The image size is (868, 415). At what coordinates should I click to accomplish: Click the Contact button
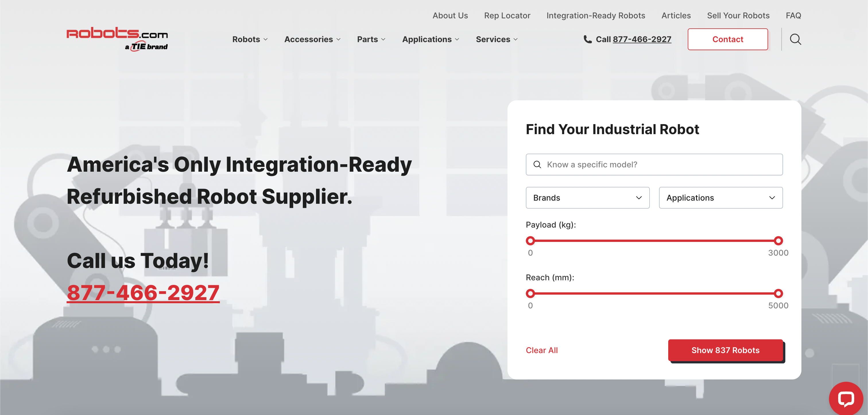click(x=728, y=39)
